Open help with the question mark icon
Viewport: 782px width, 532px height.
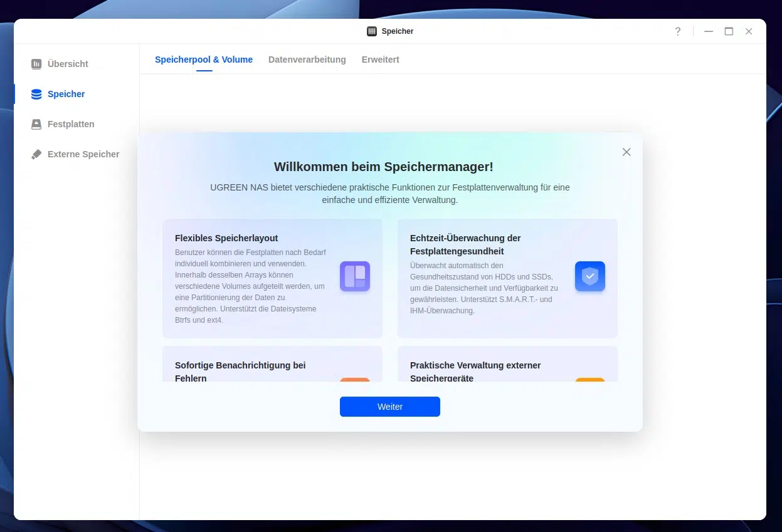point(677,31)
